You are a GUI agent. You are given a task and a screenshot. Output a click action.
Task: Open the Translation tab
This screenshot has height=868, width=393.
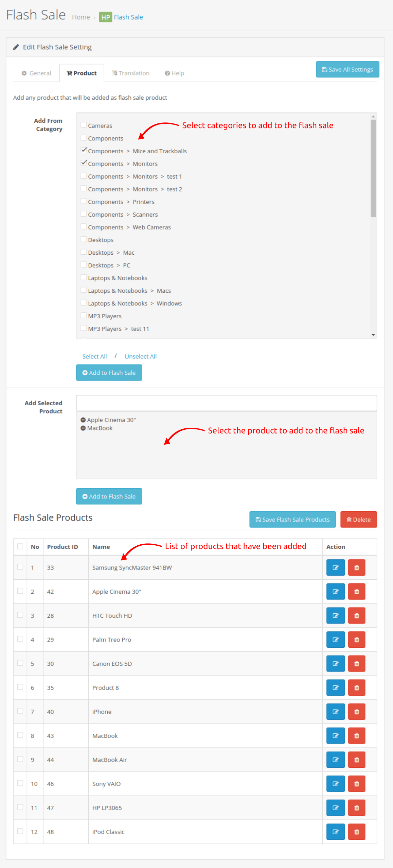(x=131, y=73)
